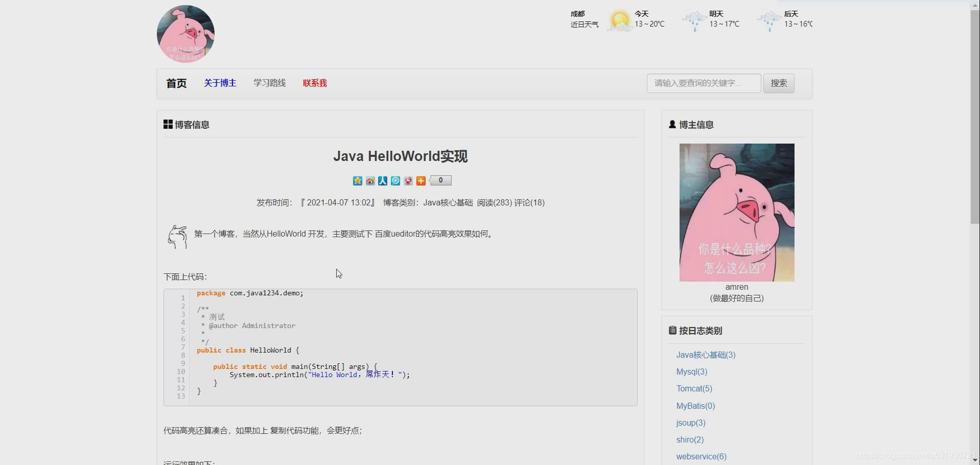
Task: Share the article via Sina Weibo icon
Action: 370,181
